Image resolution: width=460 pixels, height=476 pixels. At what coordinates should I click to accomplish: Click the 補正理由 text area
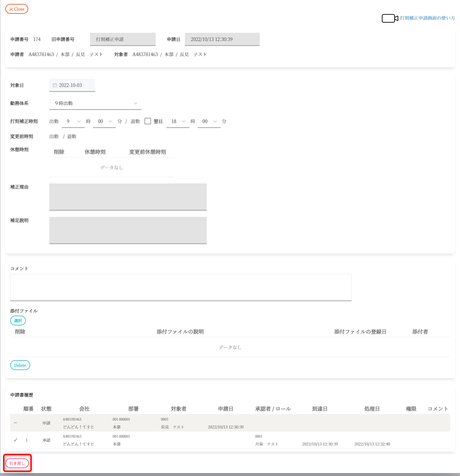[x=128, y=197]
